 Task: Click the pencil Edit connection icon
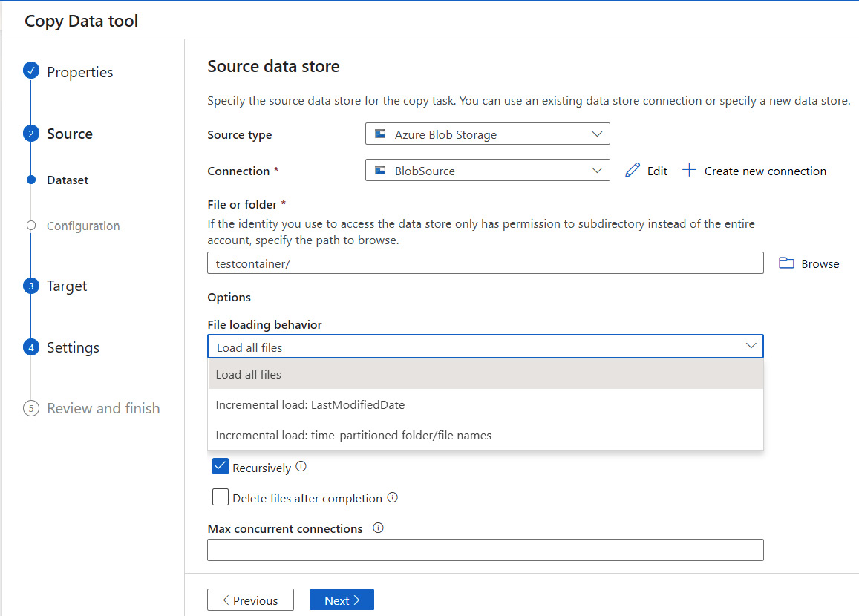632,171
